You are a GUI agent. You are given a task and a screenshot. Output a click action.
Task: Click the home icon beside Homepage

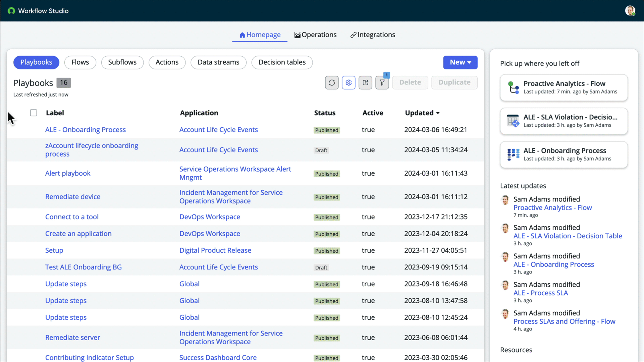click(242, 35)
